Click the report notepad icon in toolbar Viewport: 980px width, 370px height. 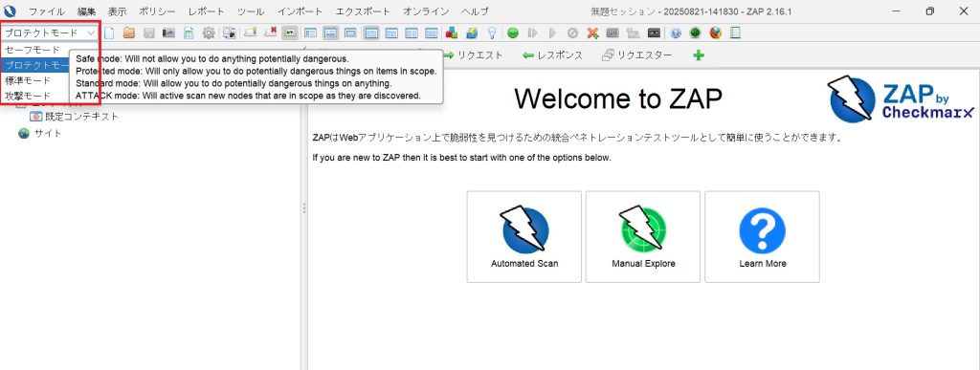(735, 33)
